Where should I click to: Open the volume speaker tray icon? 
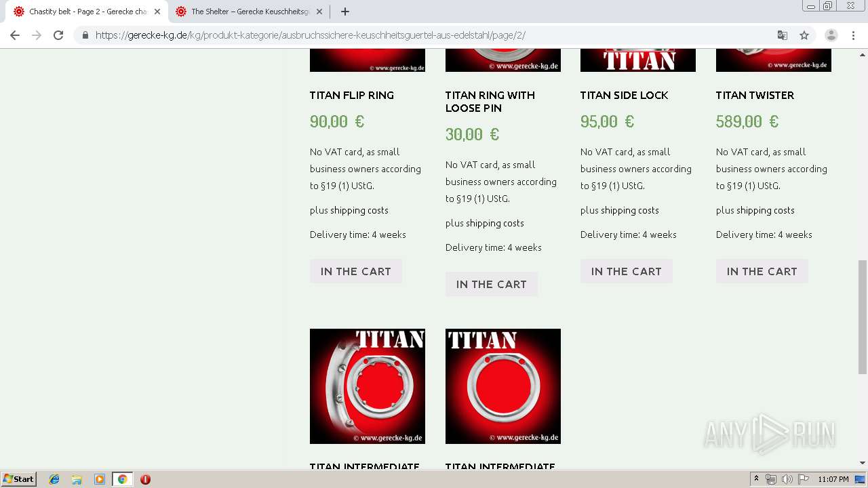pyautogui.click(x=787, y=479)
